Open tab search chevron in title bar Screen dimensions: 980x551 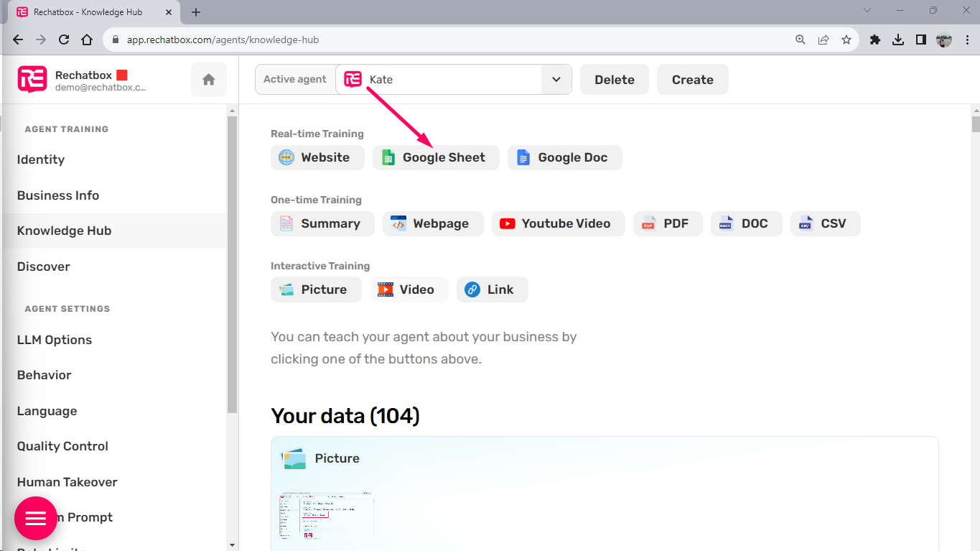(867, 11)
